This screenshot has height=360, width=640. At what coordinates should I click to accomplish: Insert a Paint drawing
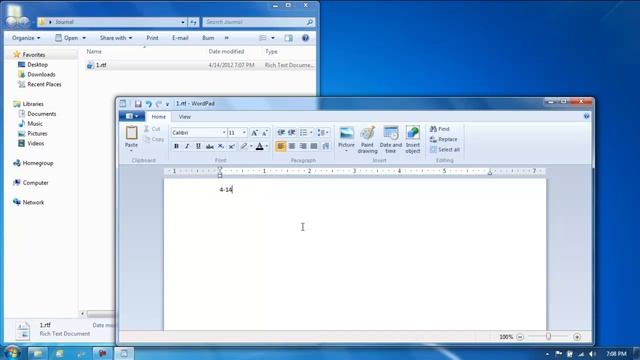pyautogui.click(x=367, y=140)
